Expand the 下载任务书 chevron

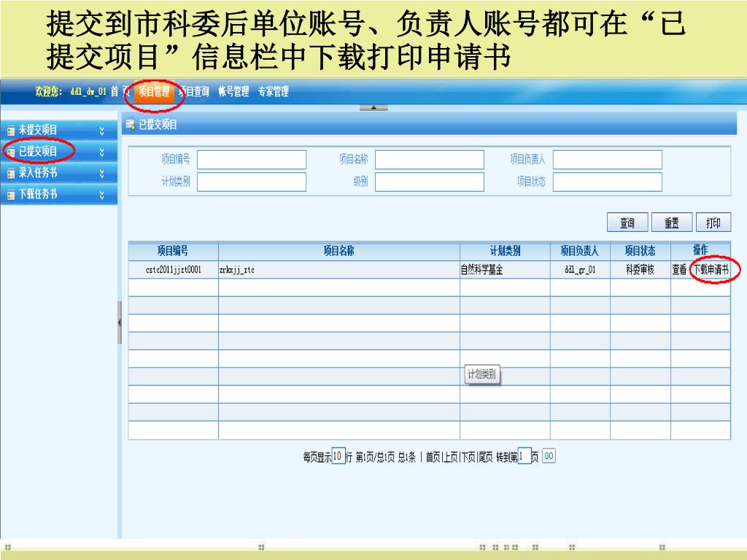(x=101, y=195)
